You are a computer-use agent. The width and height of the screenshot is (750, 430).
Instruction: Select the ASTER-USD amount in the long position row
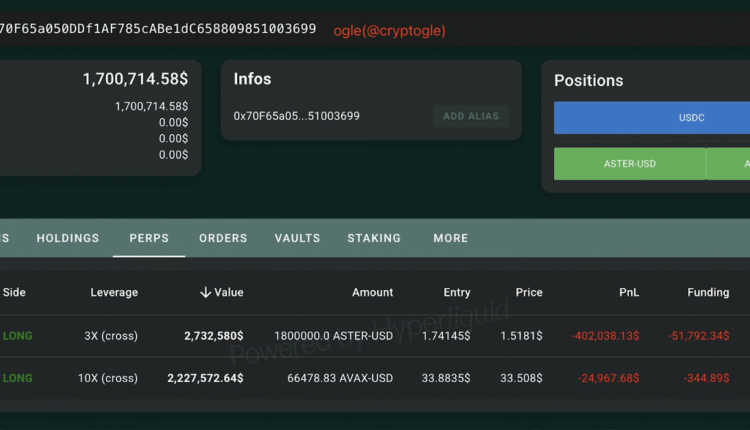(340, 336)
